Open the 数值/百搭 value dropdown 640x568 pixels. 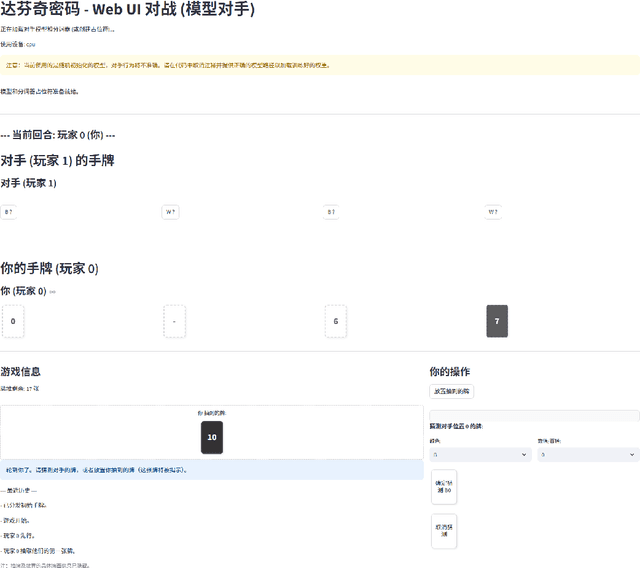click(x=588, y=454)
